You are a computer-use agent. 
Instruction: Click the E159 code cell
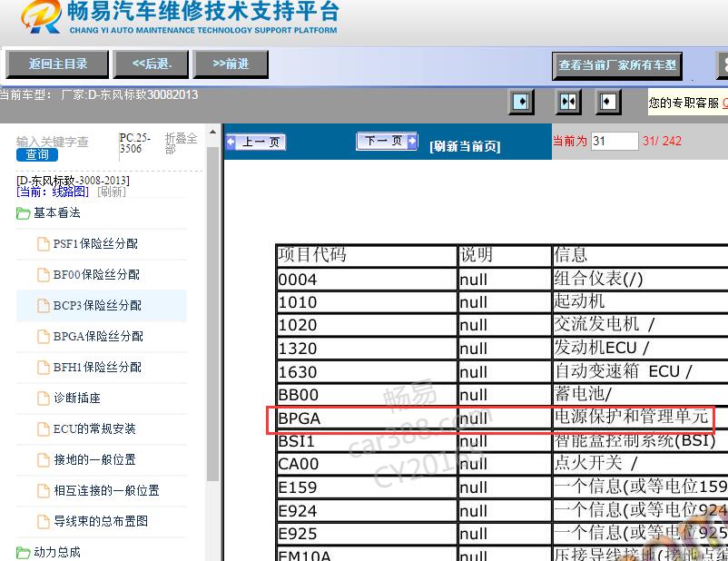pos(367,487)
